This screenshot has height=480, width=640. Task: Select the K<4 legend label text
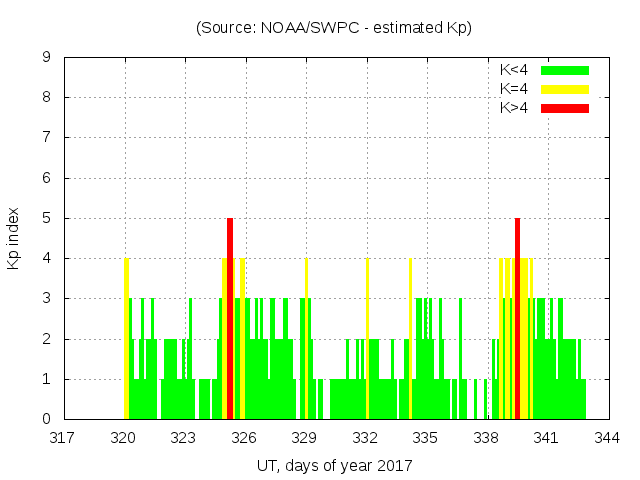(514, 70)
